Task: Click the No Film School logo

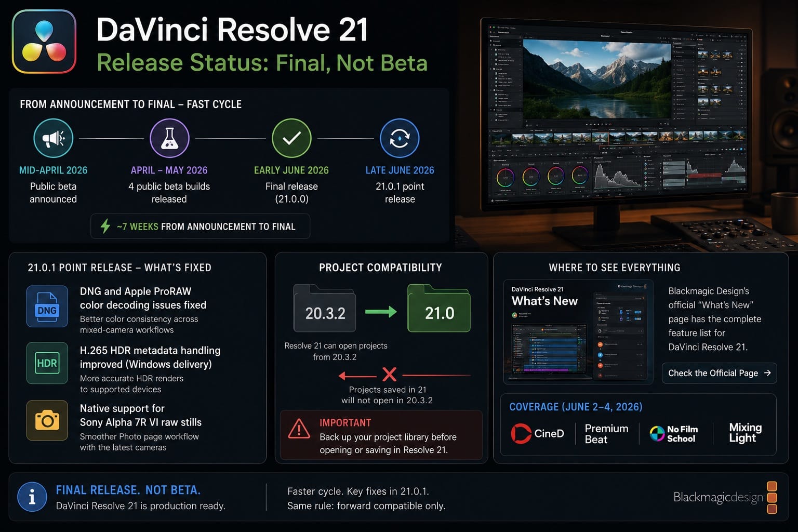Action: (x=674, y=433)
